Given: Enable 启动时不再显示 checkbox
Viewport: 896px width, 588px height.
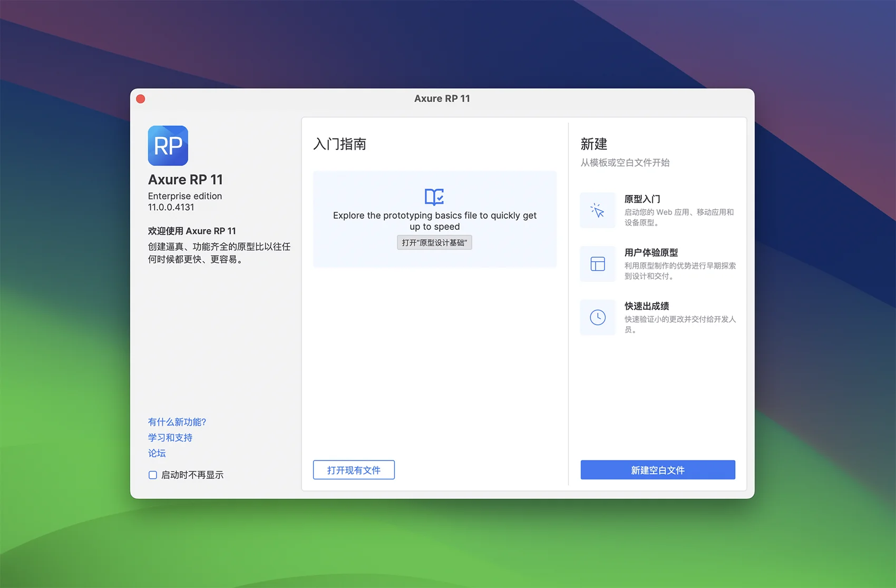Looking at the screenshot, I should point(153,475).
